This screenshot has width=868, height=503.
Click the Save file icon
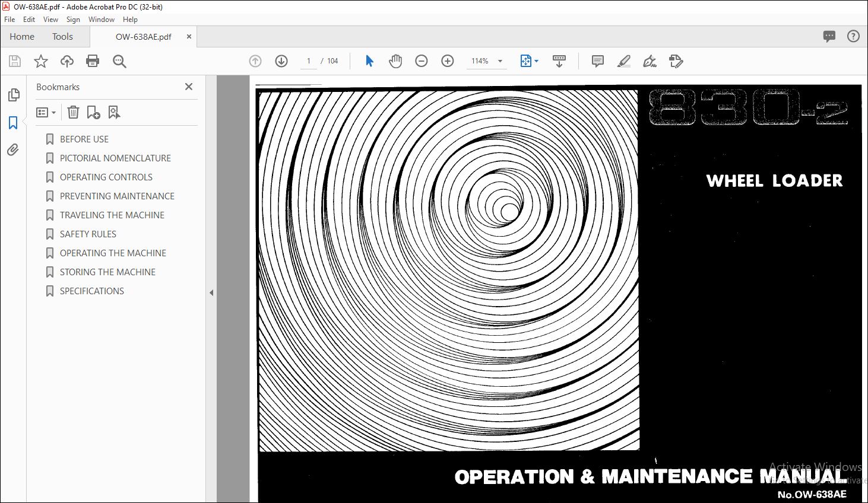click(15, 61)
